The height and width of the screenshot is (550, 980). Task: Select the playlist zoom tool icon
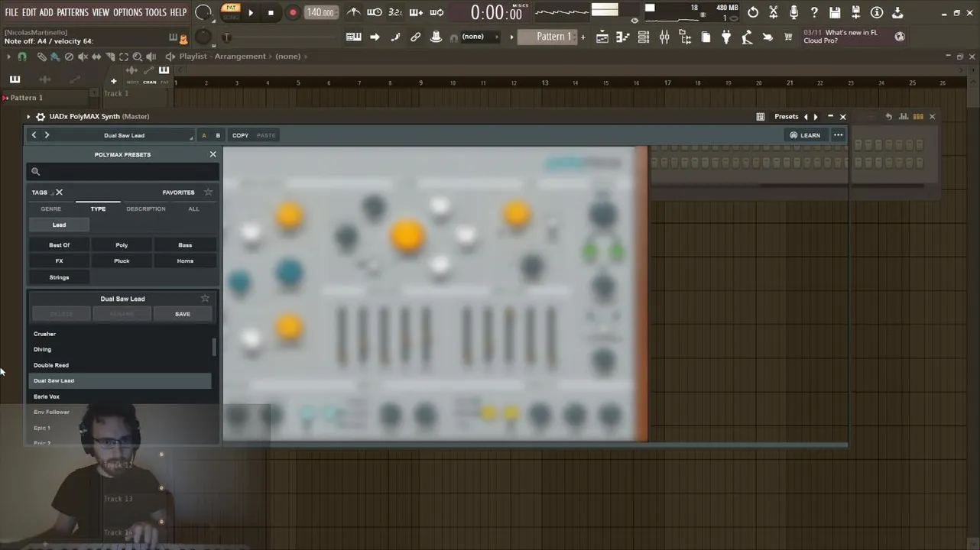[137, 57]
